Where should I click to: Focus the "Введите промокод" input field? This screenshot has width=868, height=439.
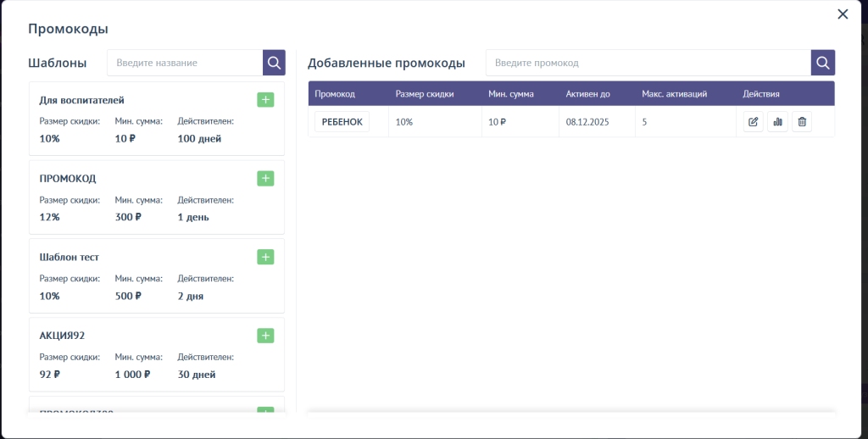(648, 63)
